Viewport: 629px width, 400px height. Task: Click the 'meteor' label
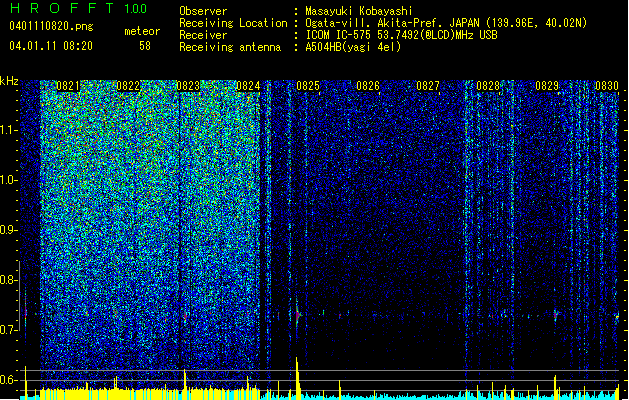click(x=142, y=31)
